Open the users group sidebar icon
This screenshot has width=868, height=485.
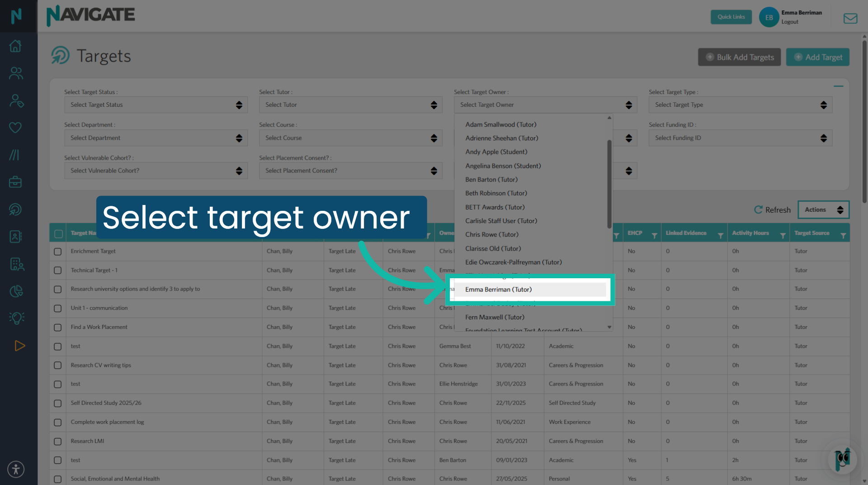coord(16,73)
